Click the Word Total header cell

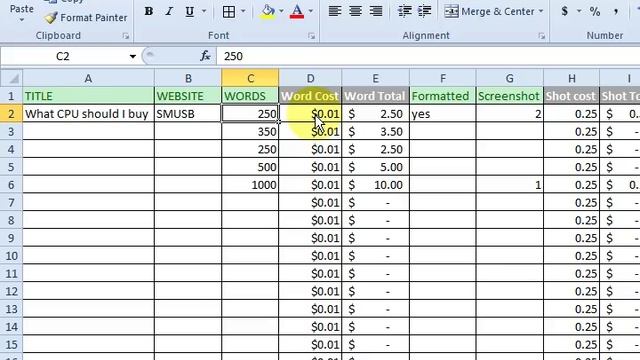point(376,96)
